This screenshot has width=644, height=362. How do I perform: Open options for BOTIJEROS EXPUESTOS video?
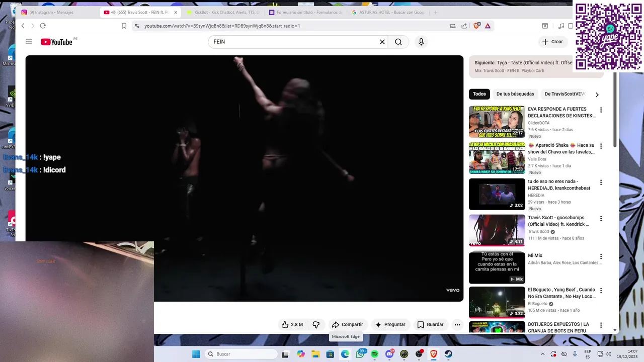pyautogui.click(x=600, y=325)
